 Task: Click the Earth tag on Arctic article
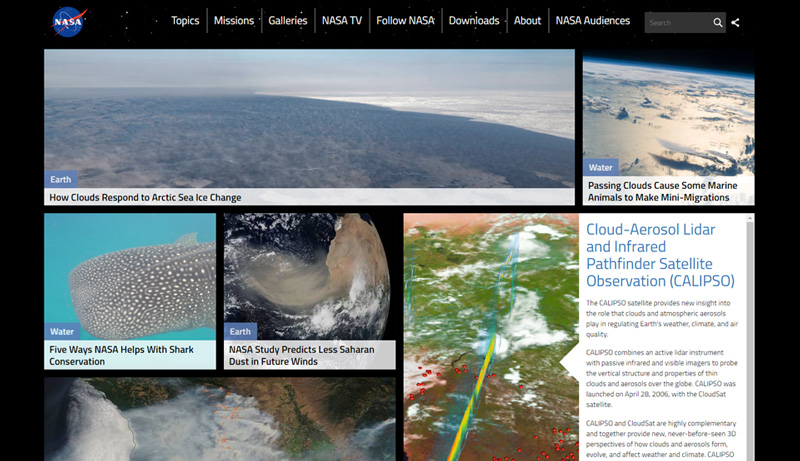click(61, 180)
